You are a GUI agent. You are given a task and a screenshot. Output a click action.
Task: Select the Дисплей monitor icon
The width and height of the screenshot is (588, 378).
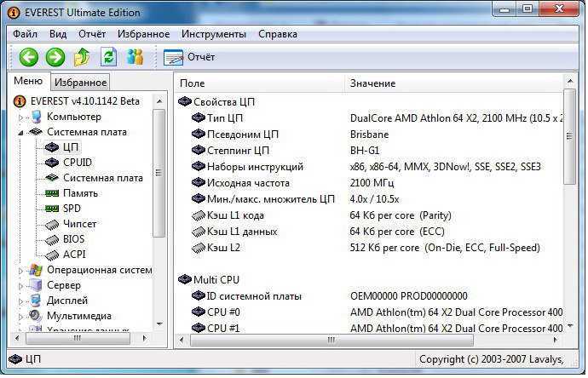tap(36, 301)
